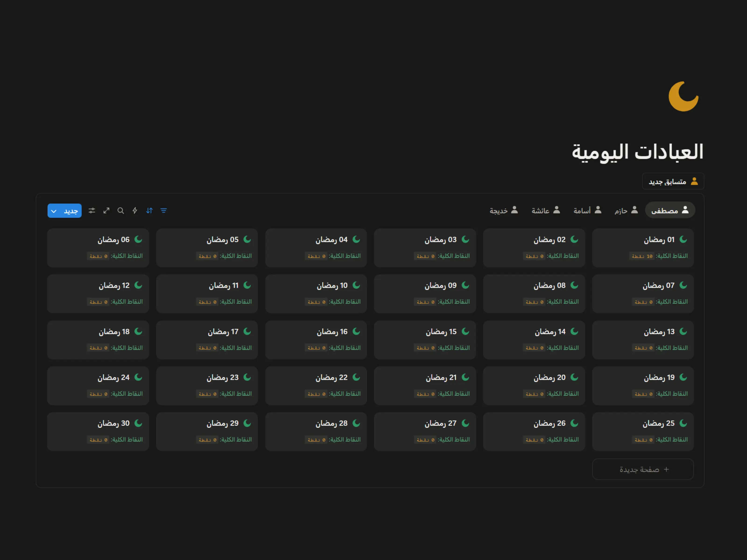Screen dimensions: 747x560
Task: Open the 30 رمضان card
Action: (98, 432)
